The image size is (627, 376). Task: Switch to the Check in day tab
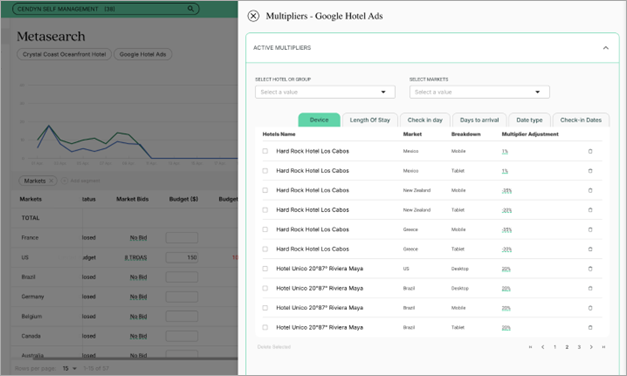425,120
